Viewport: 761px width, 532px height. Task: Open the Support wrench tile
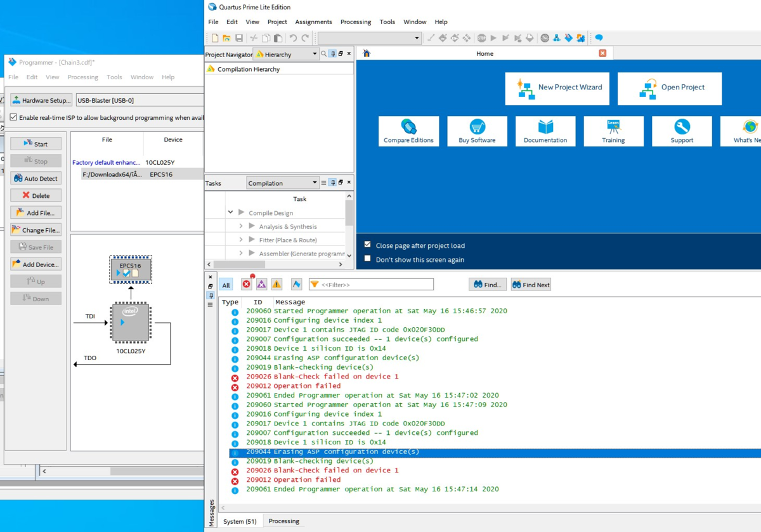tap(682, 131)
